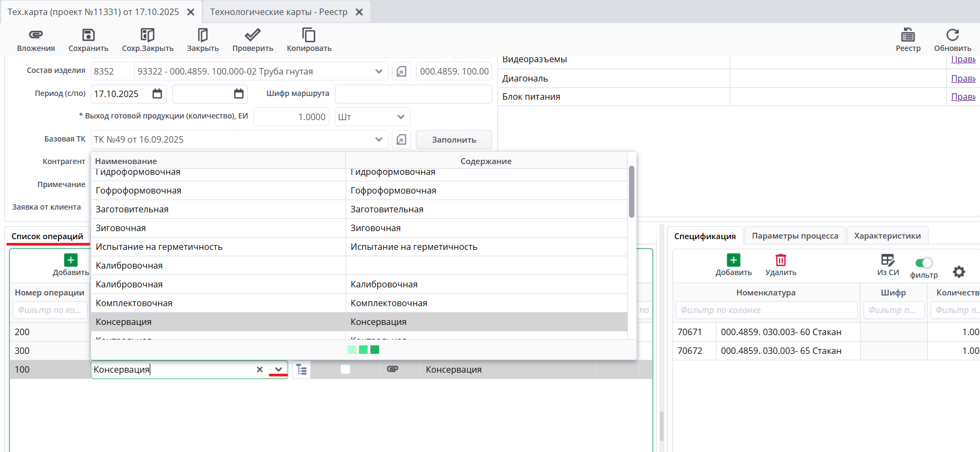Open specification settings gear icon

pos(959,272)
